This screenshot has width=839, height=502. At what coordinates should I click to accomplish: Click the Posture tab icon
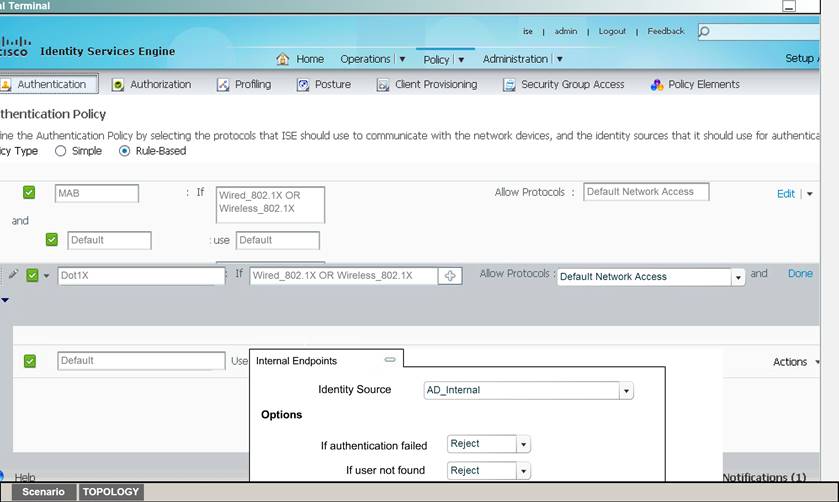point(303,85)
